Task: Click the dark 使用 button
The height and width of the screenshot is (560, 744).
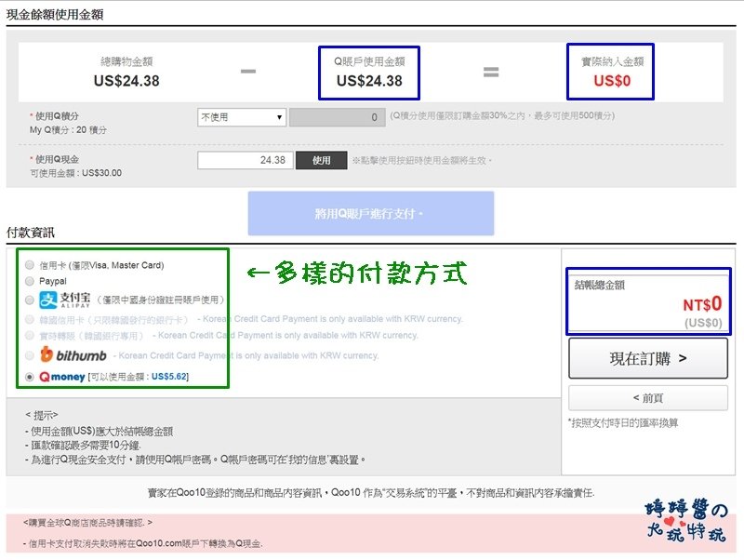Action: (321, 160)
